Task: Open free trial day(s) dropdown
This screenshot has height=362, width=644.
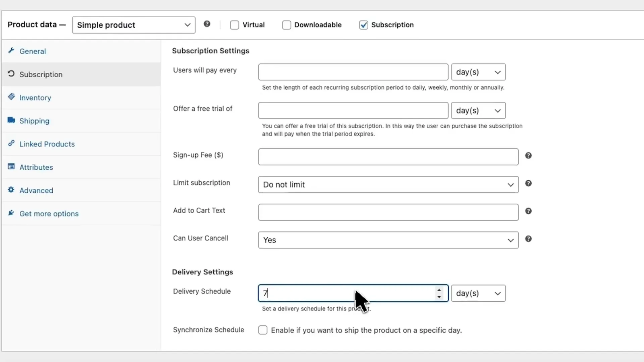Action: 478,111
